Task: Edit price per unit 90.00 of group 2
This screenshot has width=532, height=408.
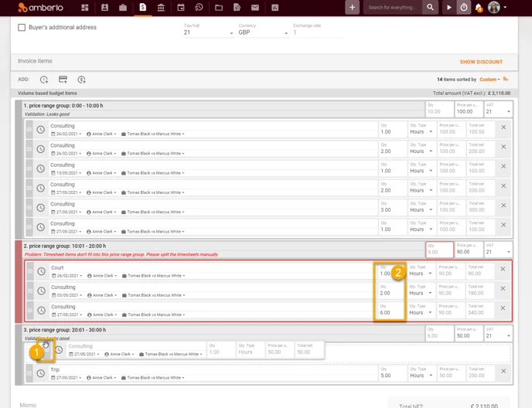Action: (469, 250)
